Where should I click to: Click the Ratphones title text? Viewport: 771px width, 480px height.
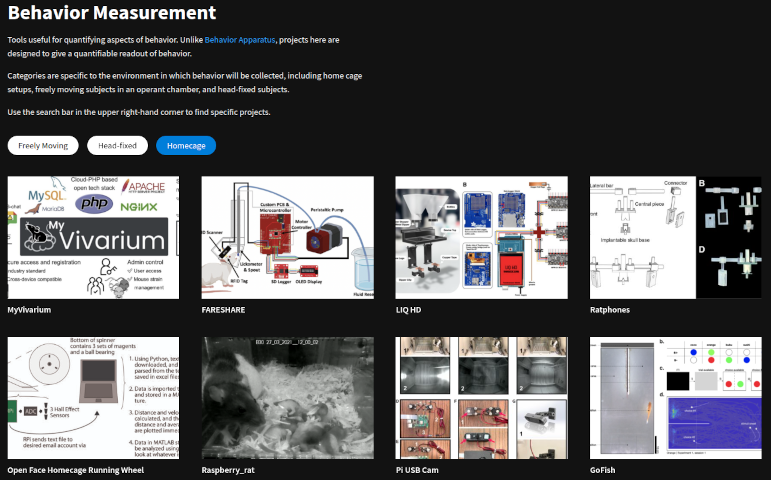tap(610, 310)
